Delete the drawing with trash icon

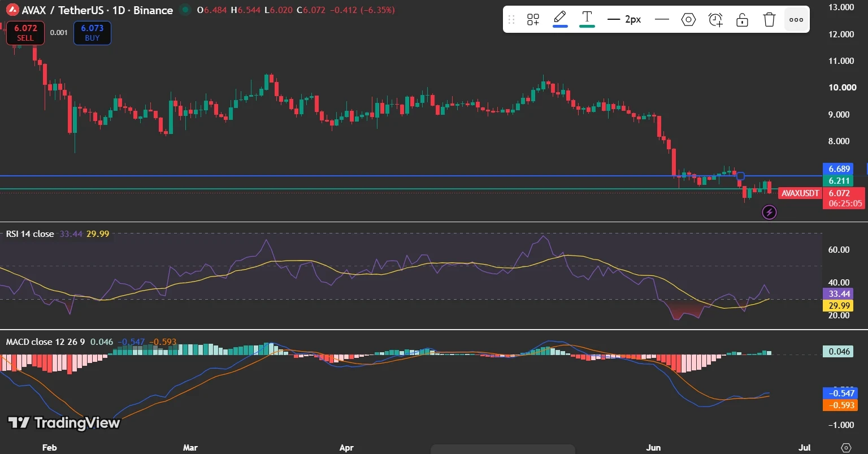click(769, 20)
